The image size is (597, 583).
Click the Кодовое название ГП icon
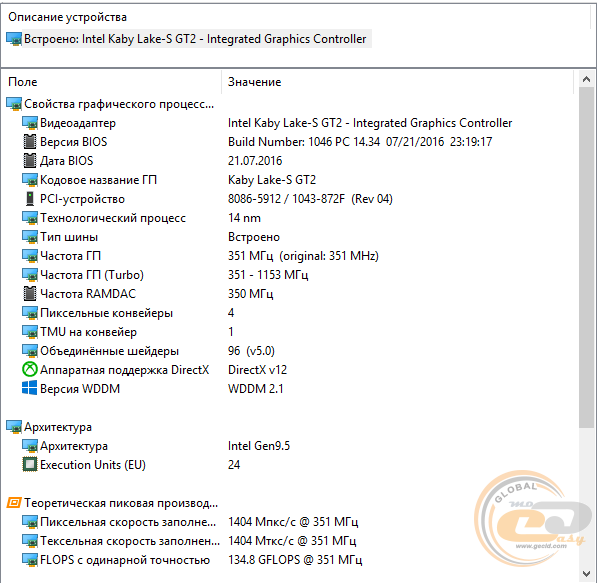coord(30,180)
